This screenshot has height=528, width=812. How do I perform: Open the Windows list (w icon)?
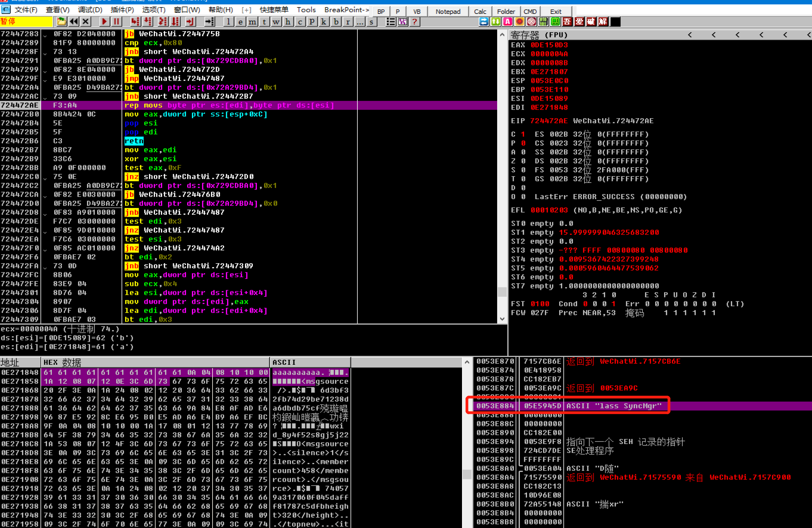pos(276,21)
